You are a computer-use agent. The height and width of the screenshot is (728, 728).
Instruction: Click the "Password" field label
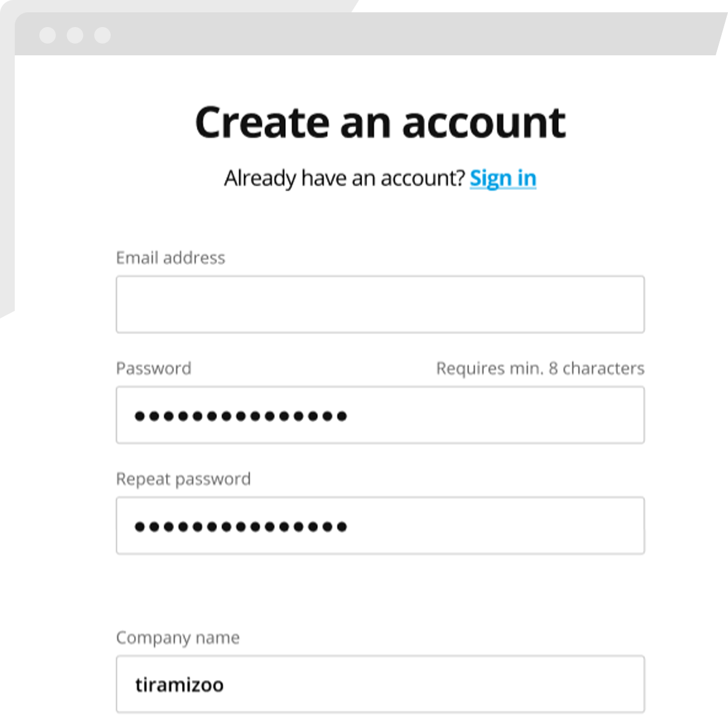pos(154,368)
